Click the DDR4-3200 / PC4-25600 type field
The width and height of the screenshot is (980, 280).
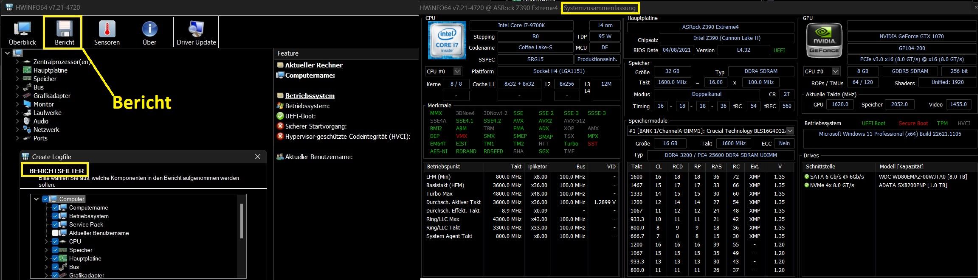(720, 155)
